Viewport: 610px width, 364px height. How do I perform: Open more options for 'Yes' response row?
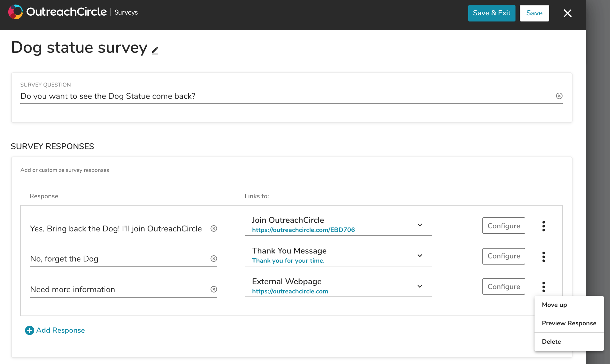[x=543, y=226]
